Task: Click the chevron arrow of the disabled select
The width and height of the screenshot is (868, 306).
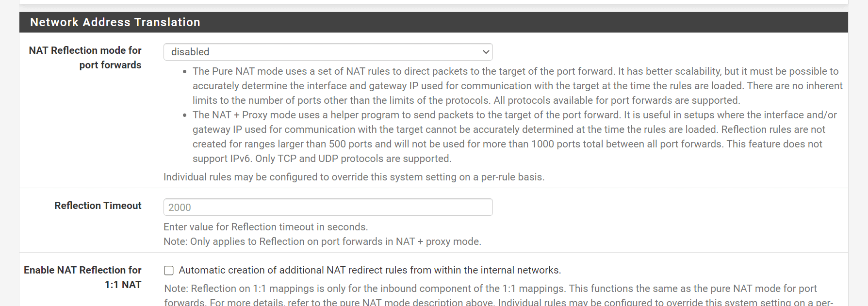Action: click(486, 52)
